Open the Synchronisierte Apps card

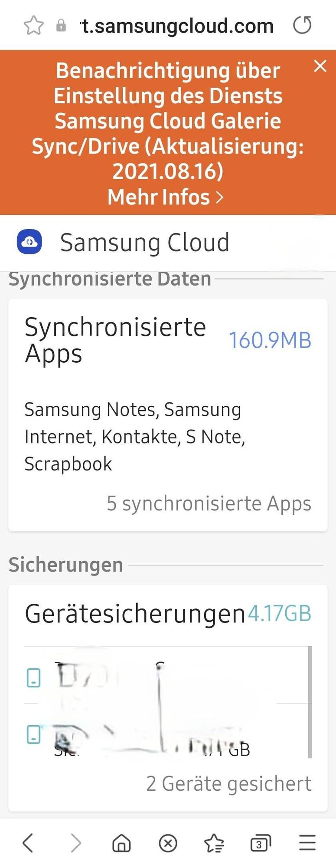click(168, 415)
